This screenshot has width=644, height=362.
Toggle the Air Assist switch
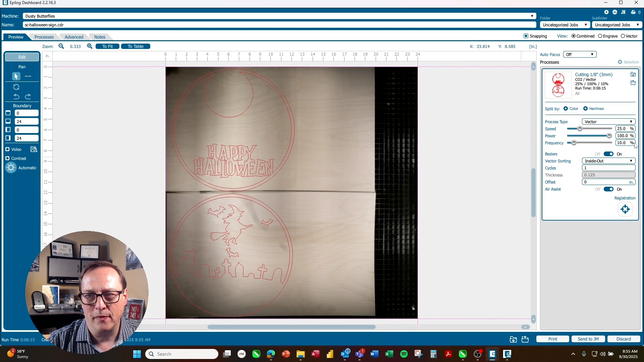(608, 189)
